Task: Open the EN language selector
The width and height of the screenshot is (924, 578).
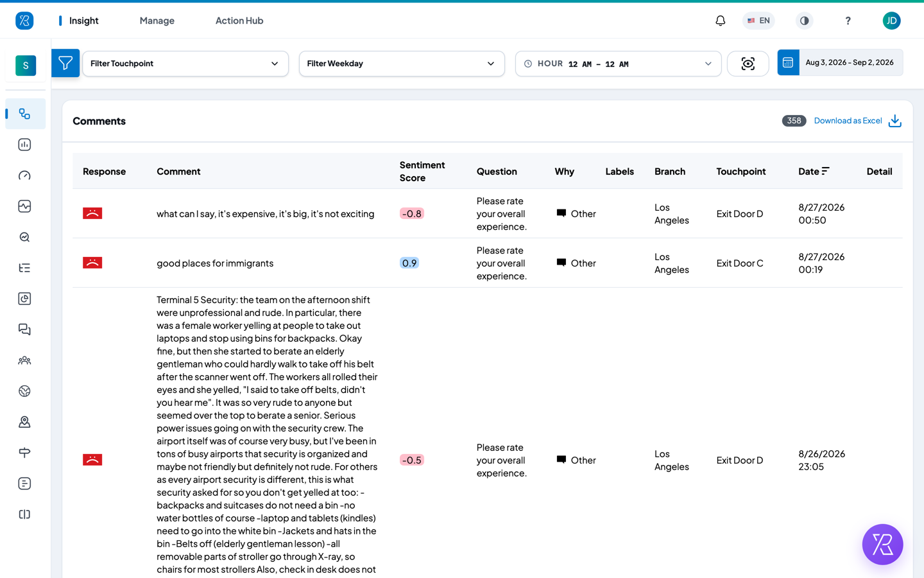Action: (x=758, y=21)
